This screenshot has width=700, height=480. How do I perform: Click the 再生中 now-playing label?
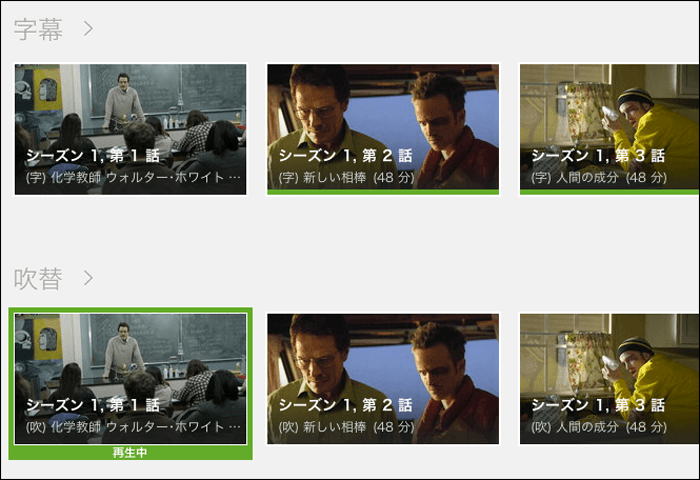(130, 453)
